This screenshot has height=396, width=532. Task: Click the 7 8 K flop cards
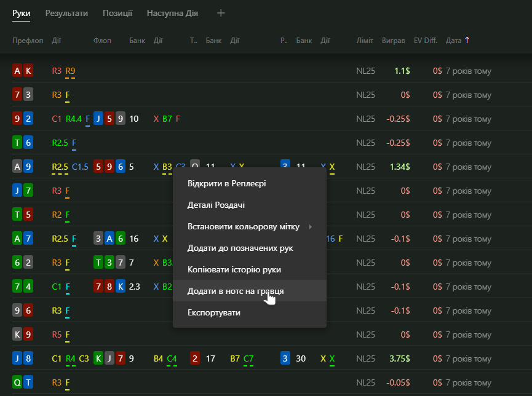click(109, 287)
